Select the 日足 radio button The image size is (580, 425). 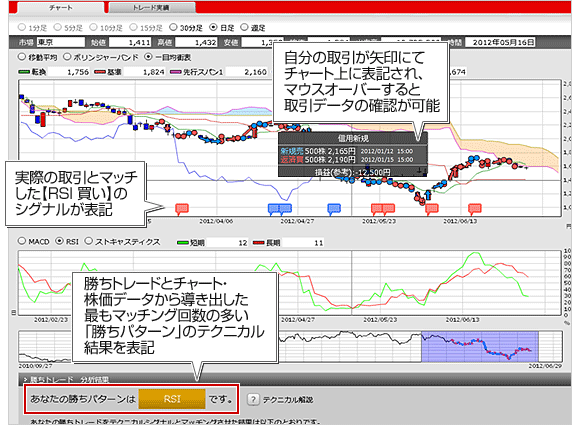pyautogui.click(x=213, y=27)
